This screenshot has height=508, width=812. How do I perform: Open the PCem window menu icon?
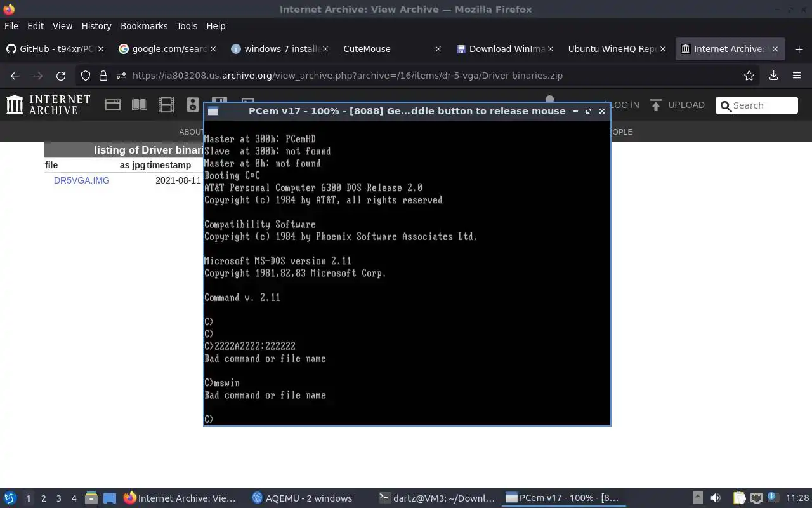coord(213,111)
